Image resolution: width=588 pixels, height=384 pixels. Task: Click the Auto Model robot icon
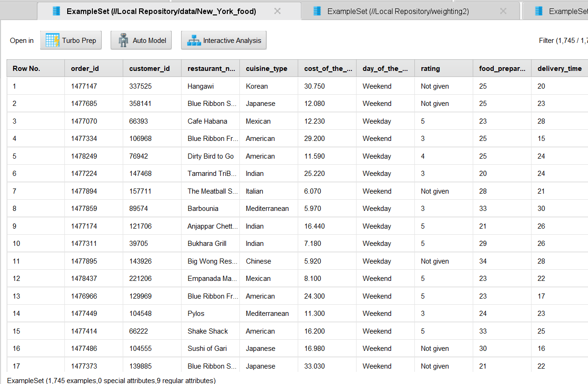click(x=123, y=41)
